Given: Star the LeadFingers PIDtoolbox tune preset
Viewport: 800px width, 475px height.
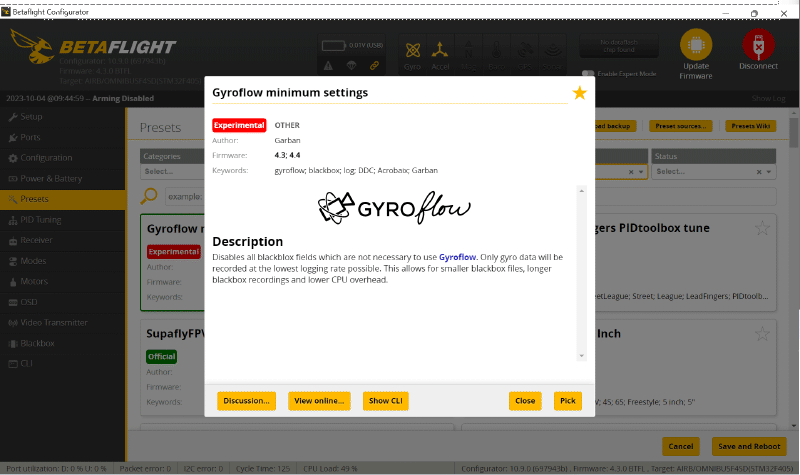Looking at the screenshot, I should tap(763, 228).
